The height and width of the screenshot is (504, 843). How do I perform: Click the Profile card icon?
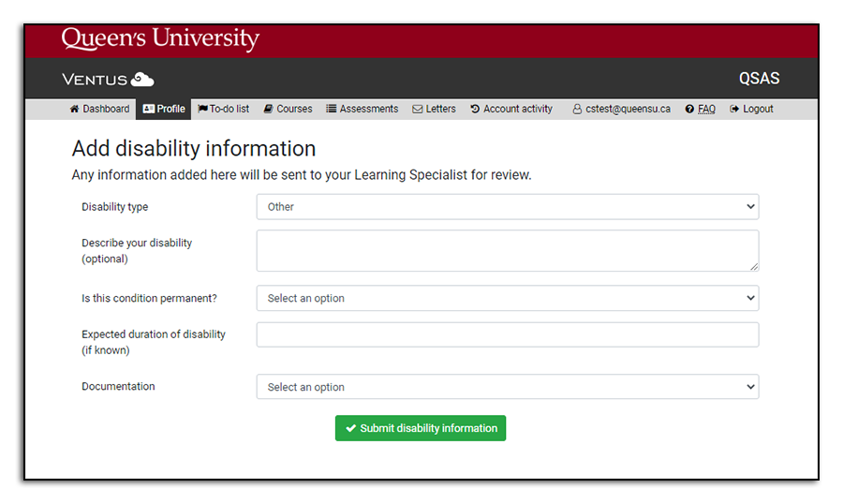pos(148,109)
